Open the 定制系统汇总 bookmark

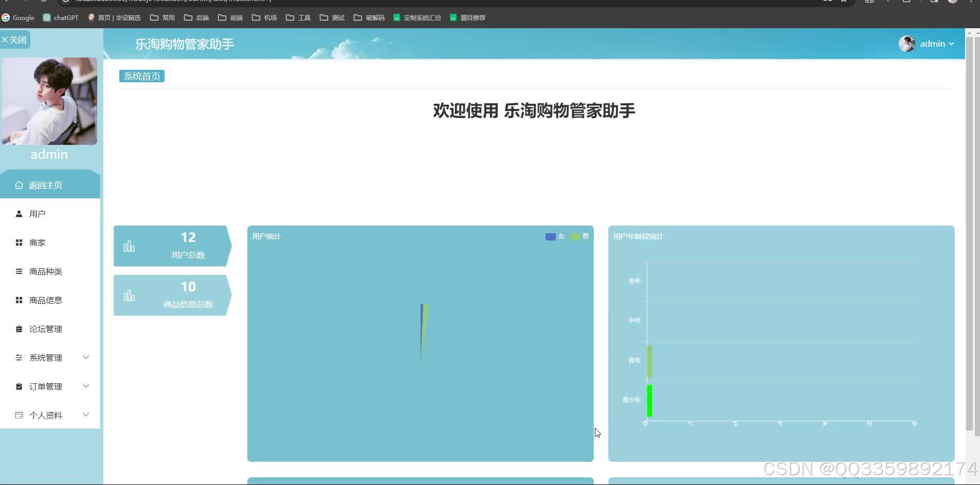(417, 17)
